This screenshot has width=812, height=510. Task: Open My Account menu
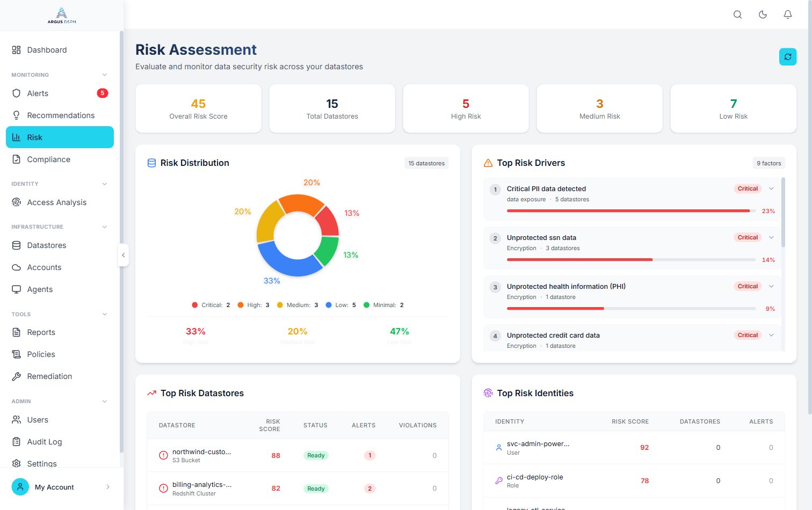[62, 487]
